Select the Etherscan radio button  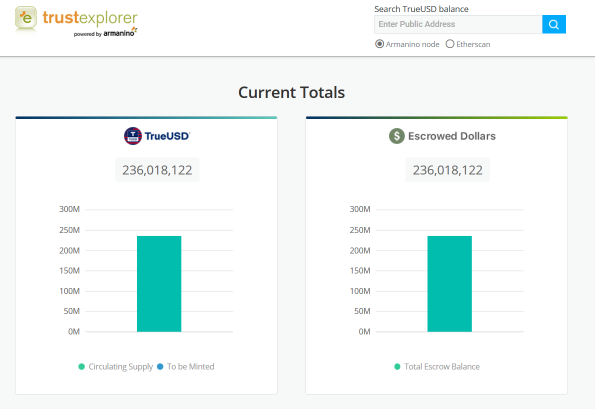click(x=450, y=44)
